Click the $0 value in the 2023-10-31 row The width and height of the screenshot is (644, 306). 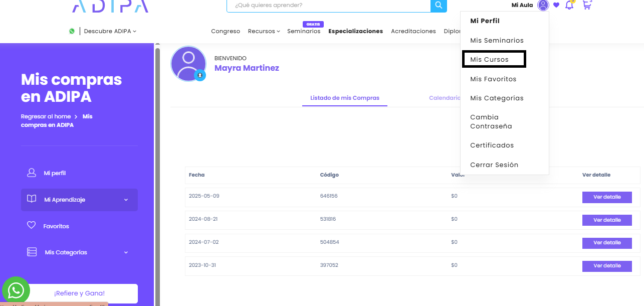point(454,265)
